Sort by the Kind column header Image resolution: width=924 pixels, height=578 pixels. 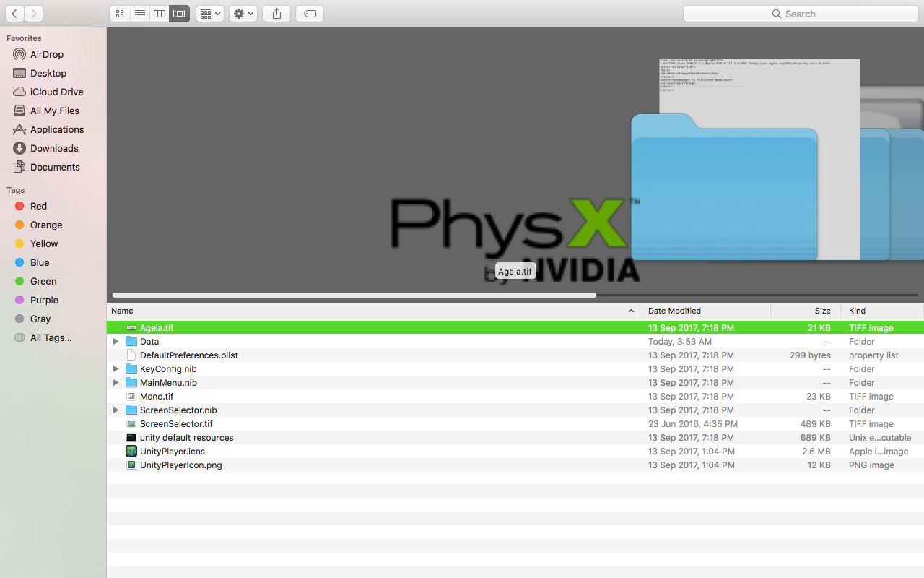[882, 311]
